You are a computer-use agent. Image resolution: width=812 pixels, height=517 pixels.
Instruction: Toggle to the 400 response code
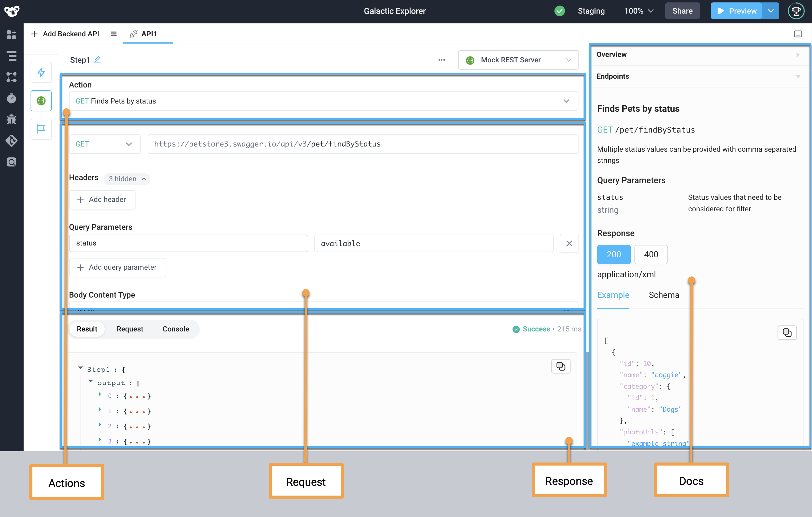(651, 255)
